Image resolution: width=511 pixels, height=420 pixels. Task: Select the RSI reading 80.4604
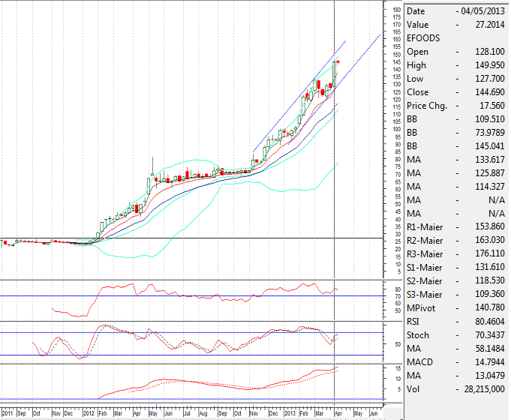click(x=482, y=322)
